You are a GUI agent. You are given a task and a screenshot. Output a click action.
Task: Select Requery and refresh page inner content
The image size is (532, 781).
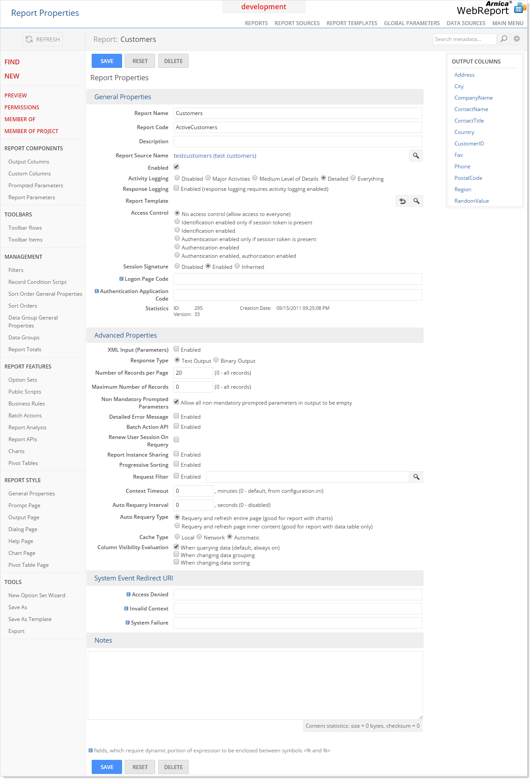pos(177,526)
